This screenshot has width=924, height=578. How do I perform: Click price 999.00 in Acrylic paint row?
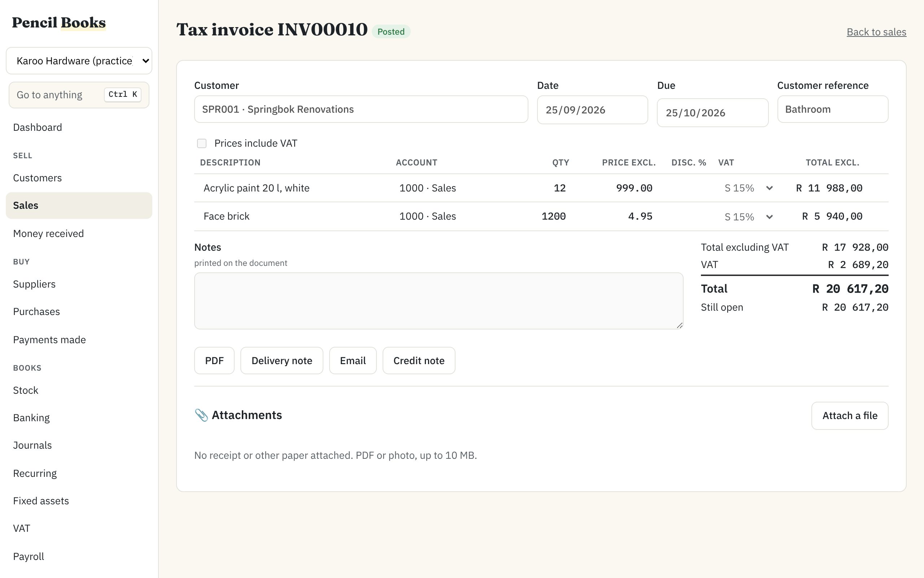(634, 188)
